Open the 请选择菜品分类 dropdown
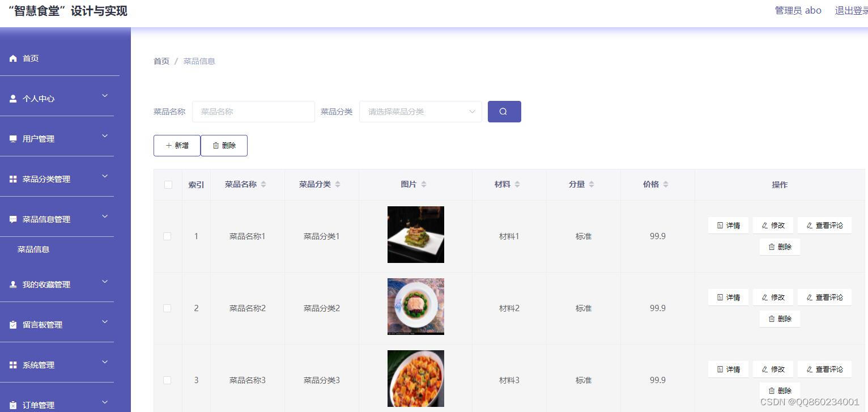The width and height of the screenshot is (868, 412). point(420,111)
